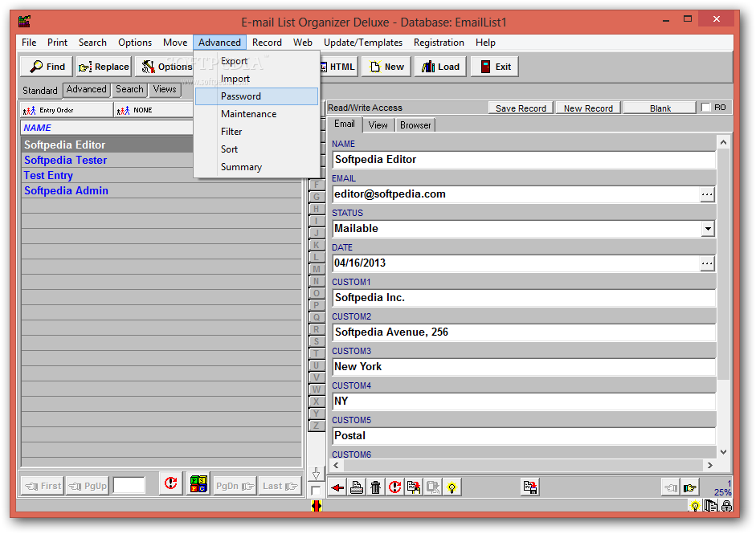
Task: Click the down arrow below the alphabet index
Action: (x=317, y=474)
